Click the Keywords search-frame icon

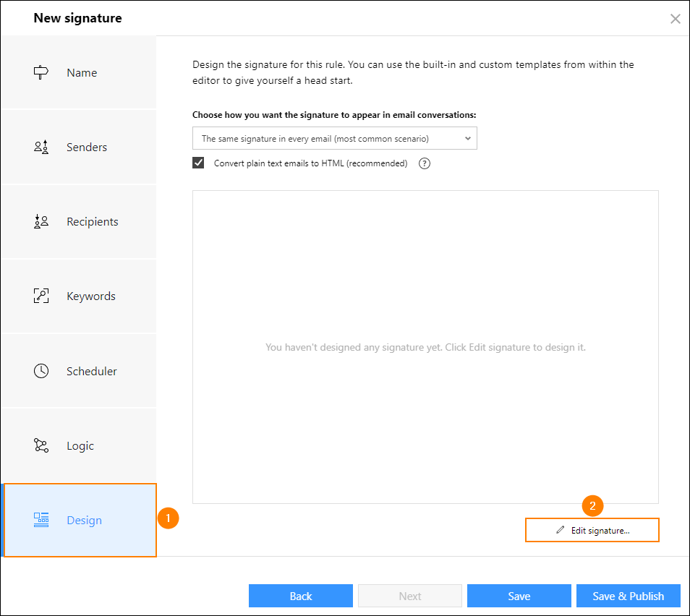coord(41,296)
